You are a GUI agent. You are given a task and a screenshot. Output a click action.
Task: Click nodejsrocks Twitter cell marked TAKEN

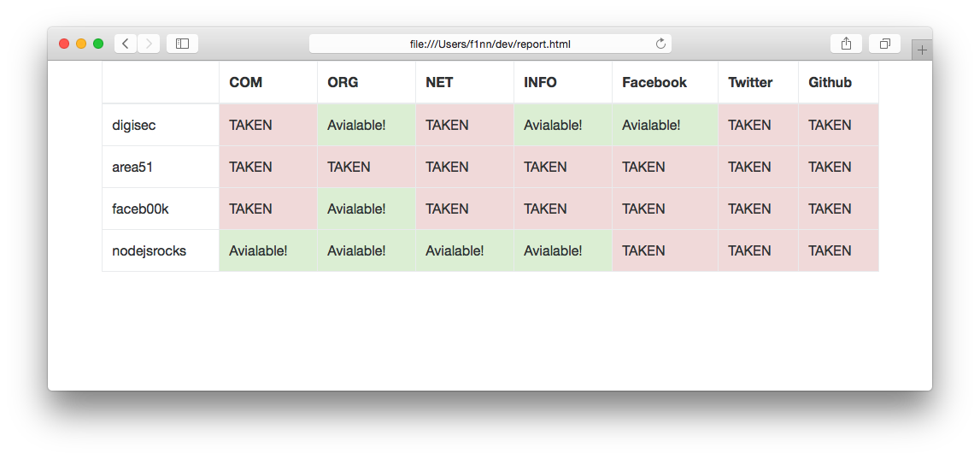point(758,250)
